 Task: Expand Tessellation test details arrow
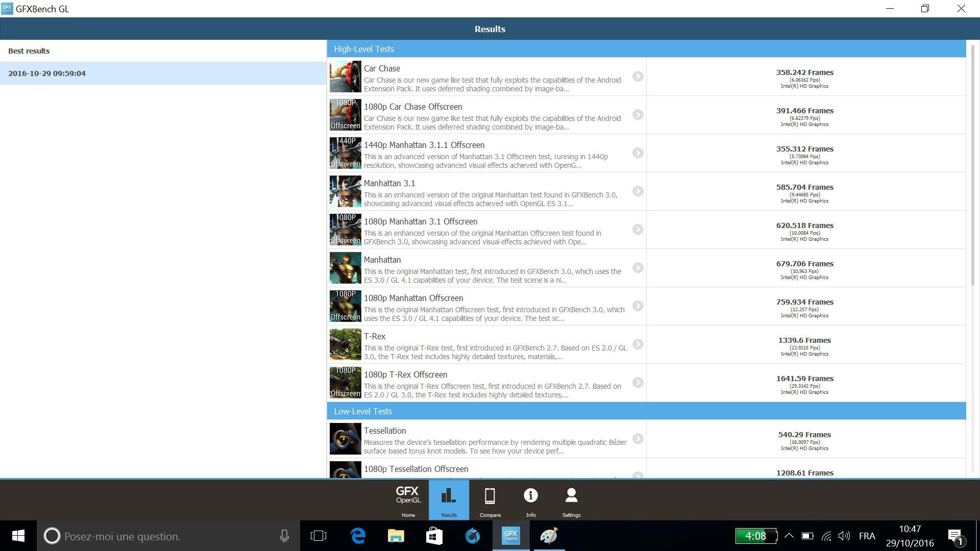pyautogui.click(x=638, y=439)
